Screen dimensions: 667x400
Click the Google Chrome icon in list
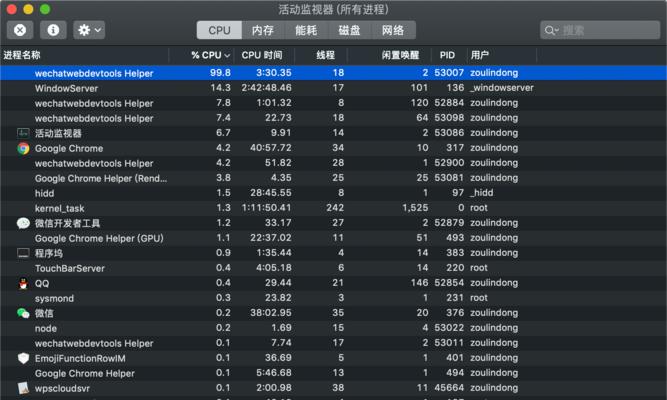pyautogui.click(x=23, y=148)
